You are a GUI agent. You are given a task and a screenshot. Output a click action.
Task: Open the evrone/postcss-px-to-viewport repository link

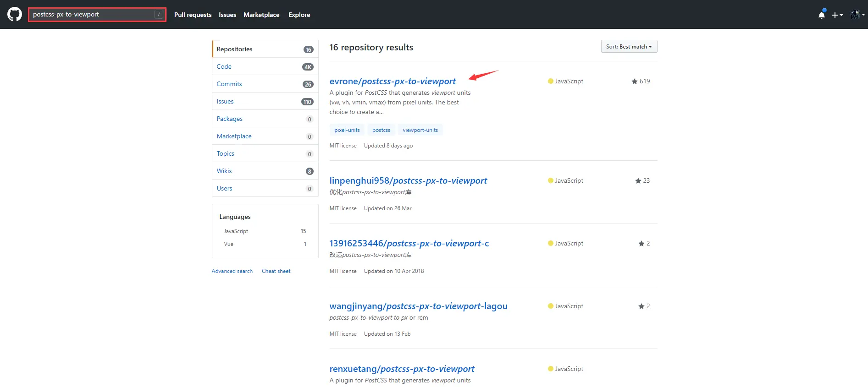[393, 81]
